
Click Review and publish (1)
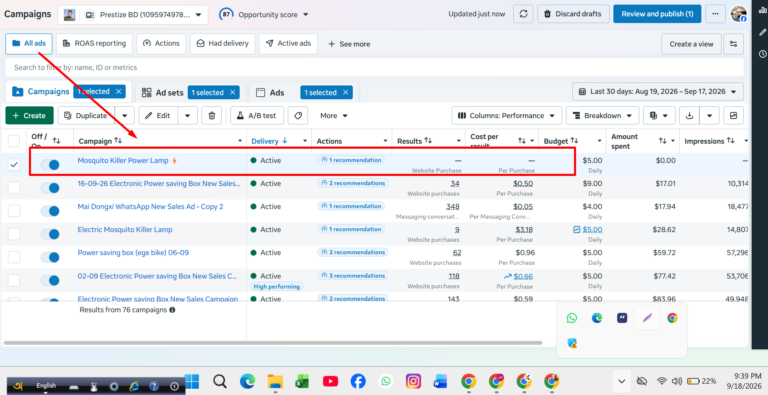[x=657, y=14]
